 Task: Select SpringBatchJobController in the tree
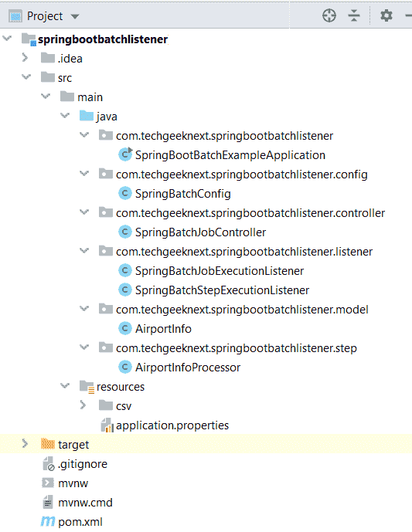200,232
